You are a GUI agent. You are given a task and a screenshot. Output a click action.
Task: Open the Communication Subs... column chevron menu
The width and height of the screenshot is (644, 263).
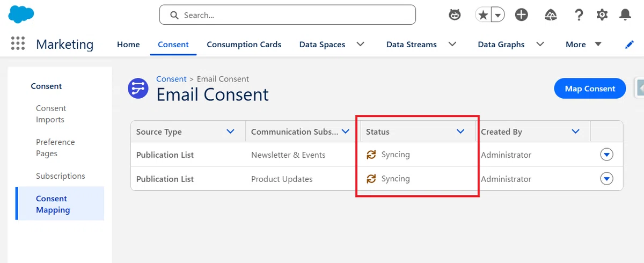(x=346, y=131)
